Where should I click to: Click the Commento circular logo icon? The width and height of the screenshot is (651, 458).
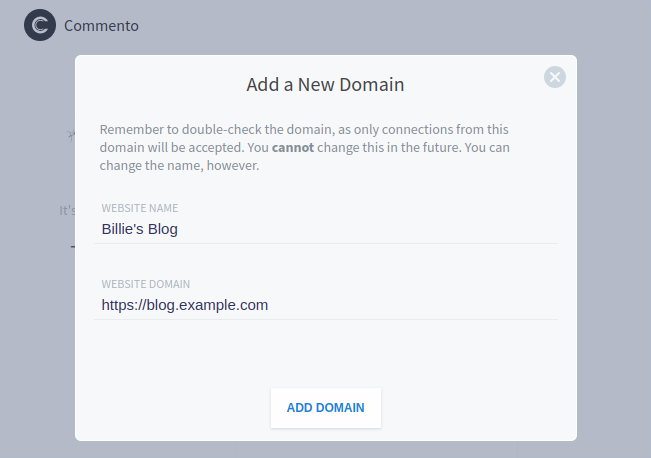click(x=40, y=25)
